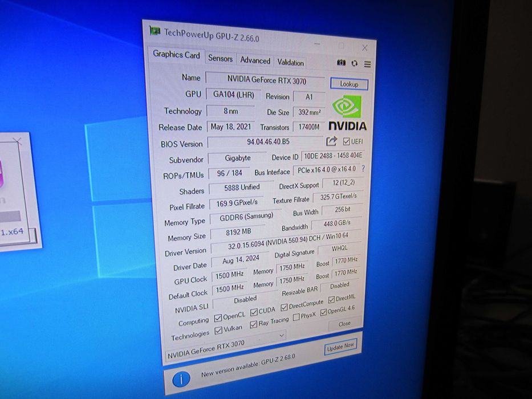Select the Graphics Card tab
532x399 pixels.
[176, 54]
